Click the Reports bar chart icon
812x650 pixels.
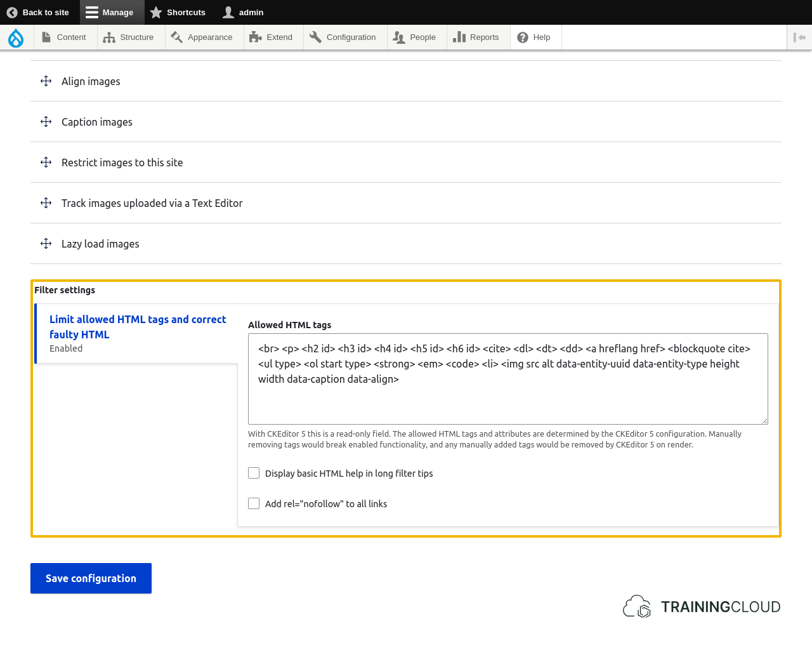459,37
